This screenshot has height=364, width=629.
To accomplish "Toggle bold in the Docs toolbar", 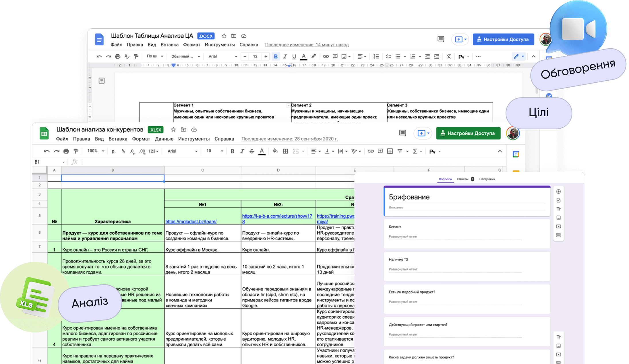I will [276, 57].
